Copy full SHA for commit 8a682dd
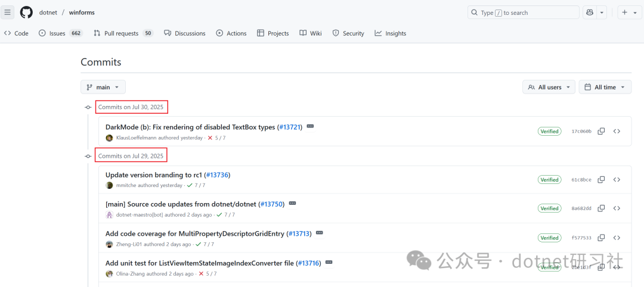 [x=601, y=208]
